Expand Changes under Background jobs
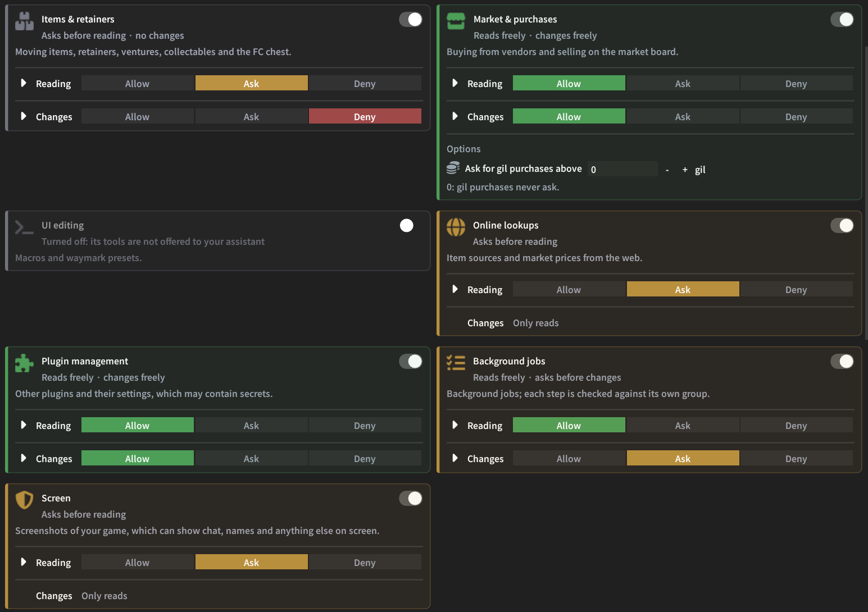868x612 pixels. pyautogui.click(x=455, y=458)
